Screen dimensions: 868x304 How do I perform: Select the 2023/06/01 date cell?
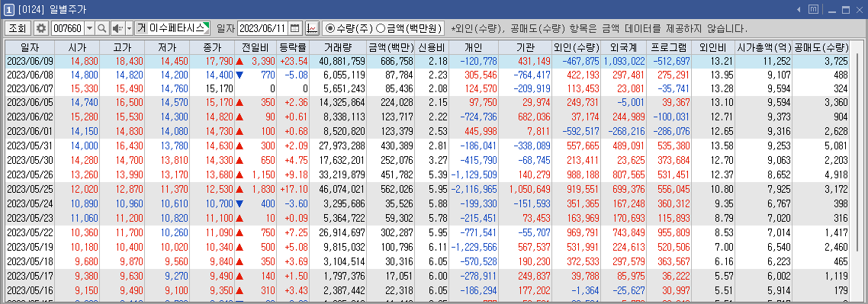29,131
